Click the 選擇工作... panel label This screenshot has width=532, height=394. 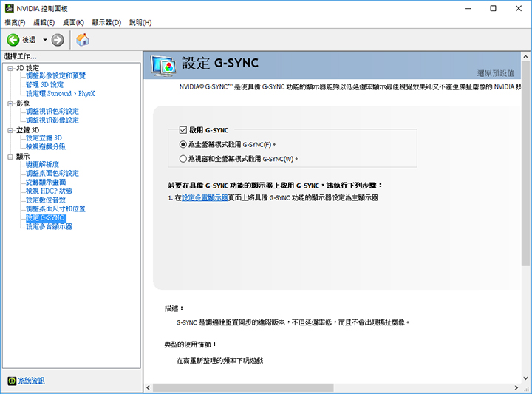pos(20,56)
